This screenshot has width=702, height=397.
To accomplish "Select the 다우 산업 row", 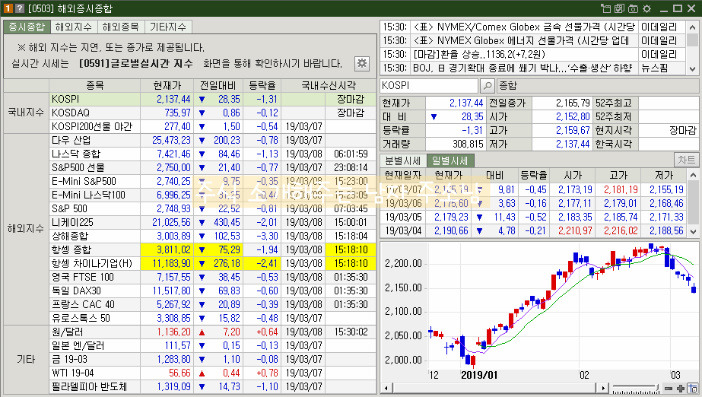I will [213, 141].
